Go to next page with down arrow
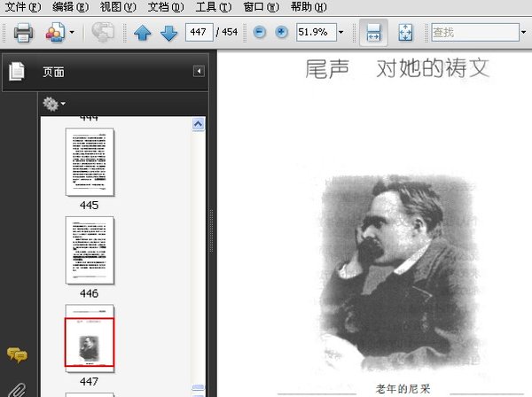The height and width of the screenshot is (397, 532). coord(168,33)
